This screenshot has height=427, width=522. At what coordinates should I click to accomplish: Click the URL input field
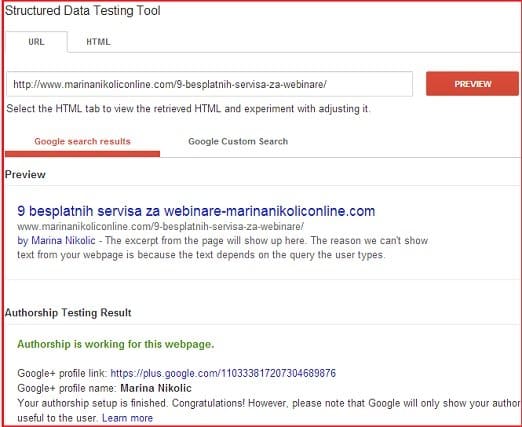pos(209,84)
